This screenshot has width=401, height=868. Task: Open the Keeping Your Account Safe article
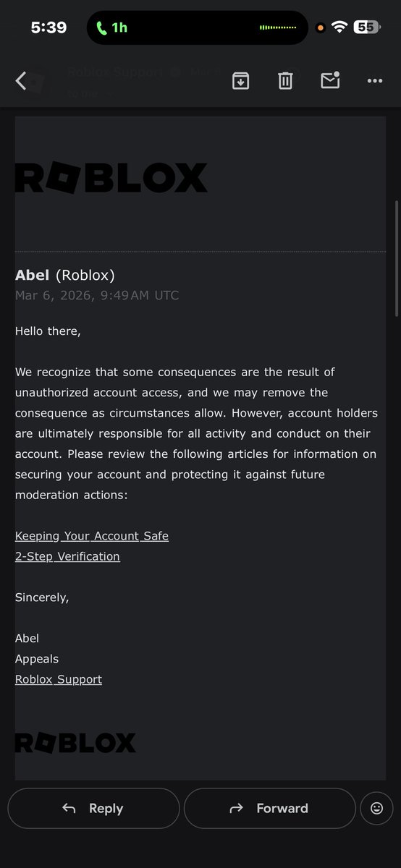(92, 536)
